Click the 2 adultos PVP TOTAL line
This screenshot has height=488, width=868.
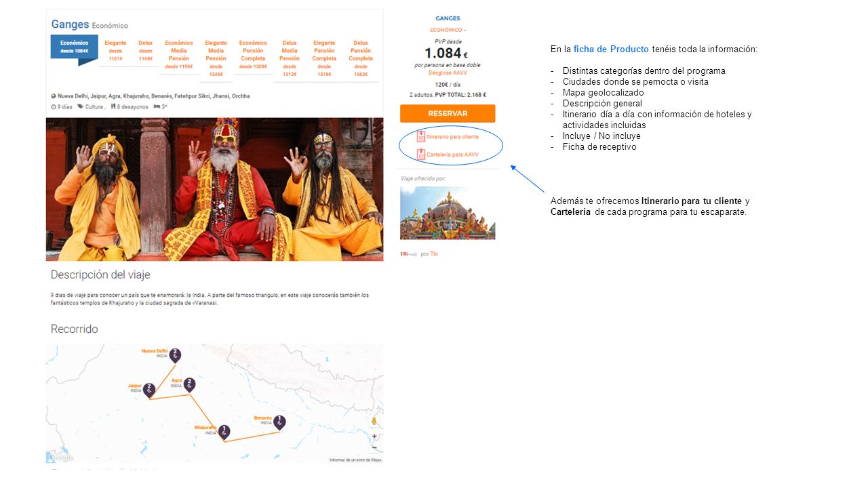point(448,95)
